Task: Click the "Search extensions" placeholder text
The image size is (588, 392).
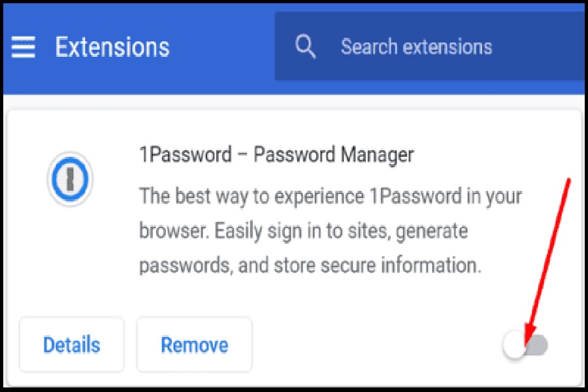Action: click(416, 47)
